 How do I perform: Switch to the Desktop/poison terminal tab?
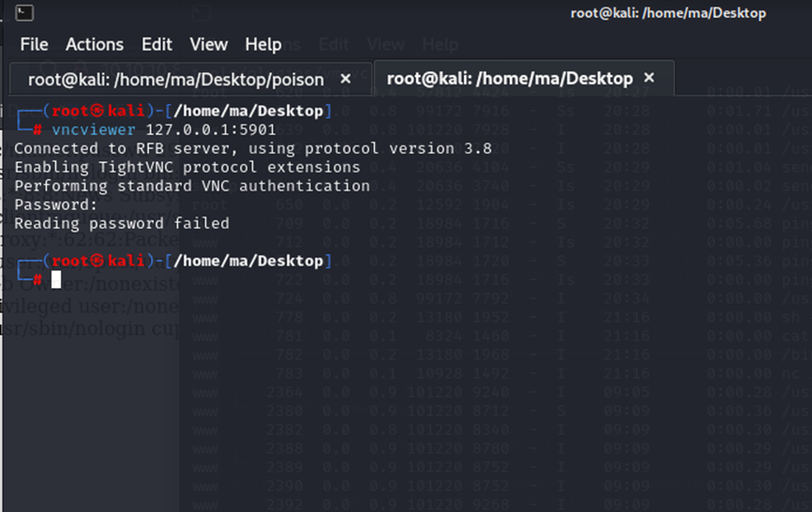175,80
